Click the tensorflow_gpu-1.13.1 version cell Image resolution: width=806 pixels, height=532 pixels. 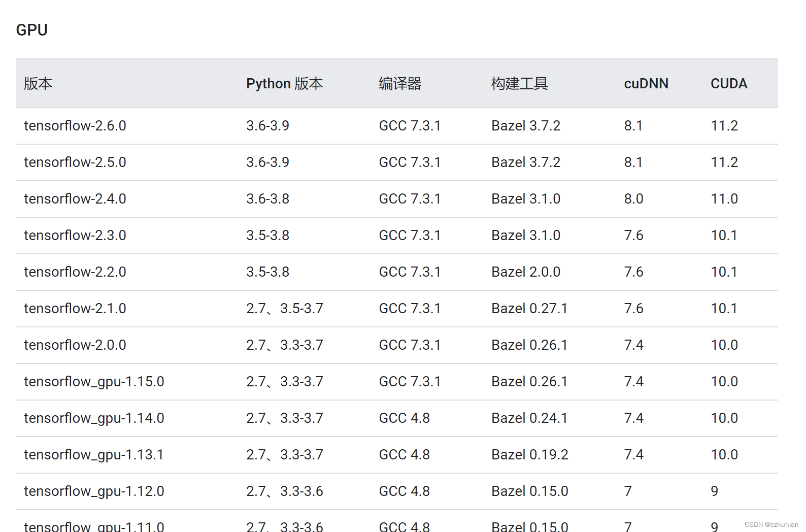(x=94, y=455)
